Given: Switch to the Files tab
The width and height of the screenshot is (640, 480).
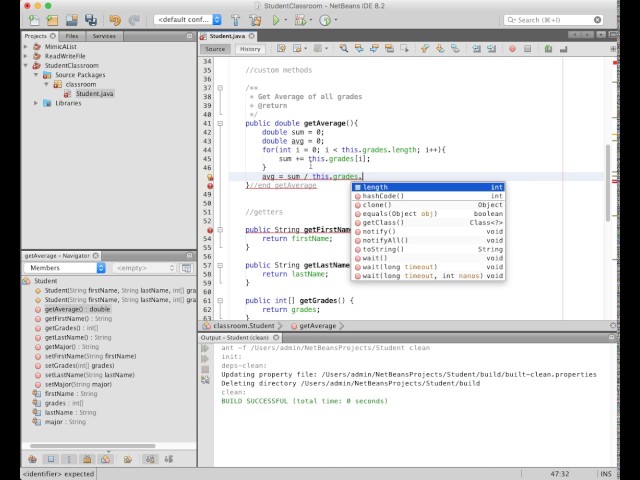Looking at the screenshot, I should click(72, 36).
